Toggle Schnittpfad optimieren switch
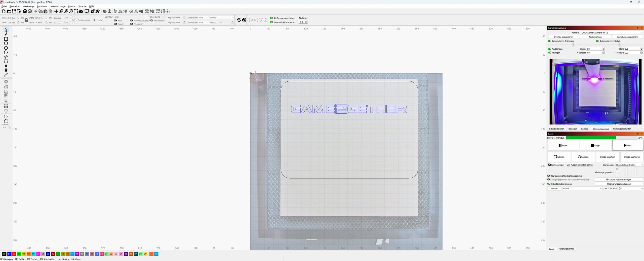The width and height of the screenshot is (644, 261). (x=549, y=184)
